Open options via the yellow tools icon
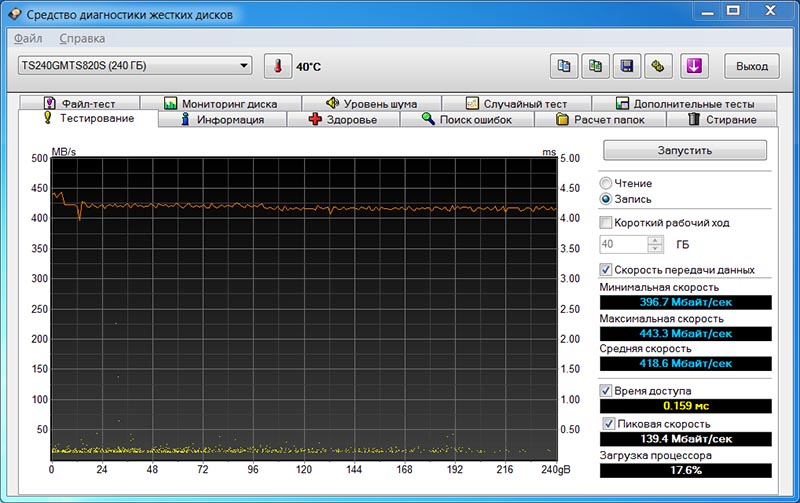Viewport: 800px width, 503px height. [x=658, y=66]
